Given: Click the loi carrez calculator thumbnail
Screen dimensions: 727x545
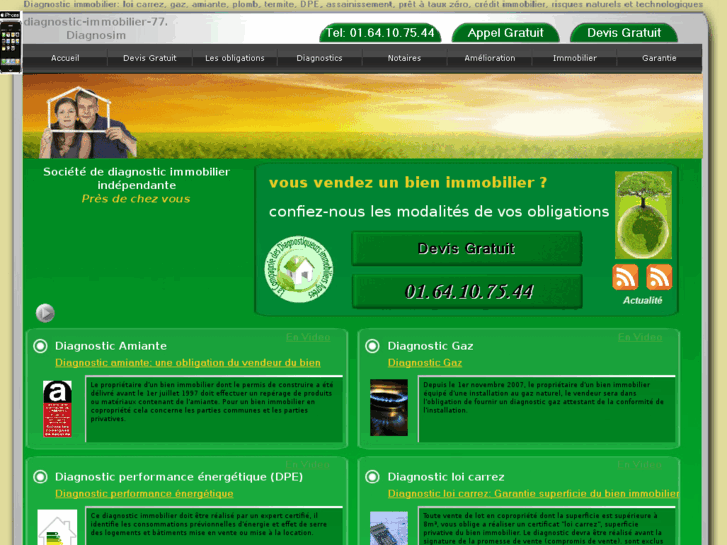Looking at the screenshot, I should [389, 528].
